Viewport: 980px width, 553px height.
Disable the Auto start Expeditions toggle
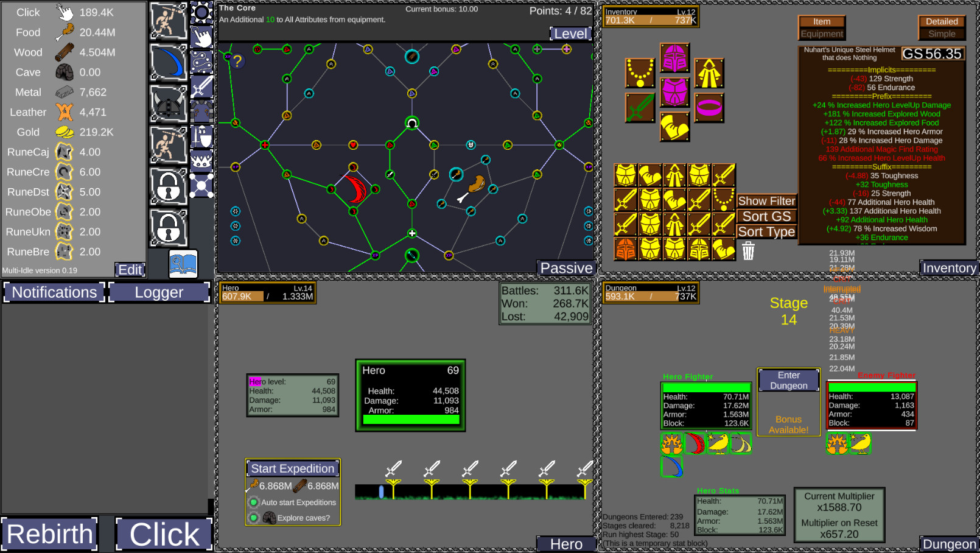pos(254,502)
